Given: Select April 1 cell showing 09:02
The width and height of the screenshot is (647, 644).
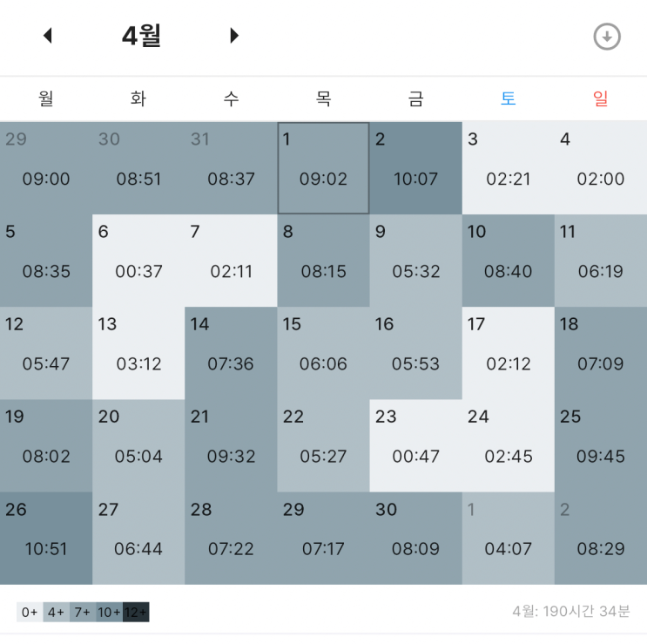Looking at the screenshot, I should (324, 168).
